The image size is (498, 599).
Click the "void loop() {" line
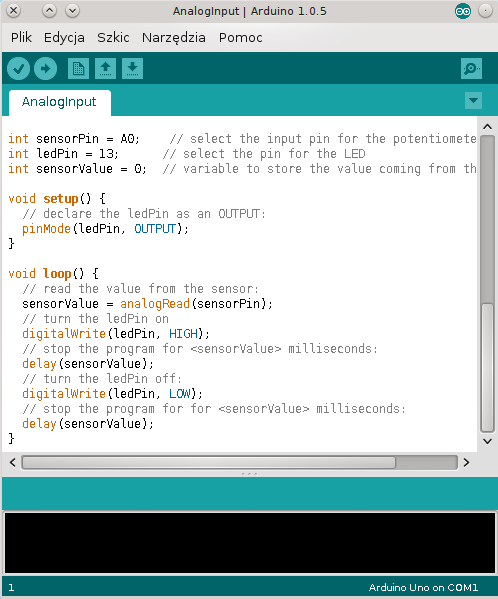[53, 274]
